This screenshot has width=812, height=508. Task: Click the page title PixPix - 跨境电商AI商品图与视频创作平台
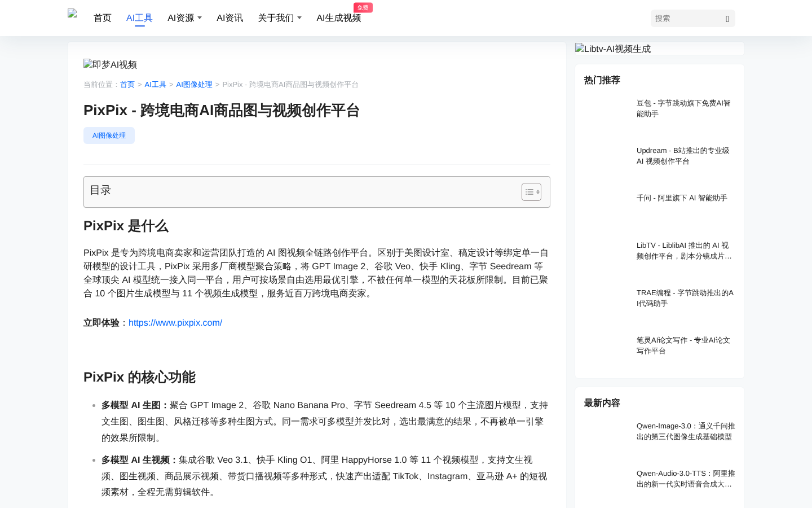click(x=222, y=110)
